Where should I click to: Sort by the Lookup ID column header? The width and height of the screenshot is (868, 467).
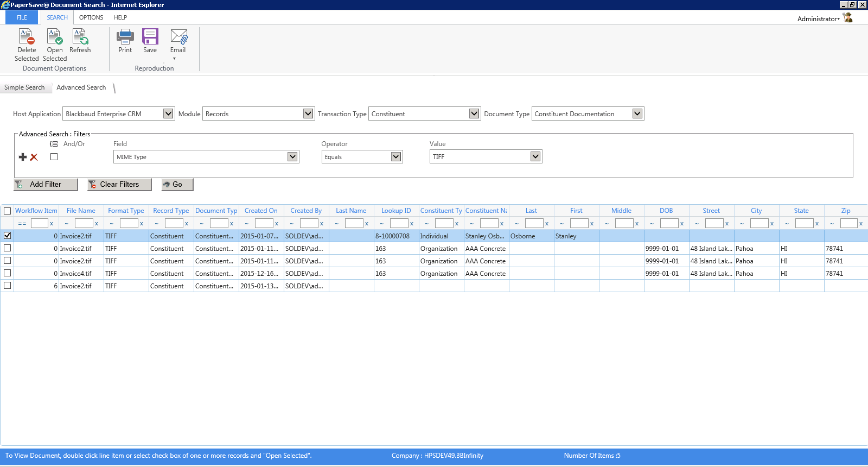[x=396, y=211]
